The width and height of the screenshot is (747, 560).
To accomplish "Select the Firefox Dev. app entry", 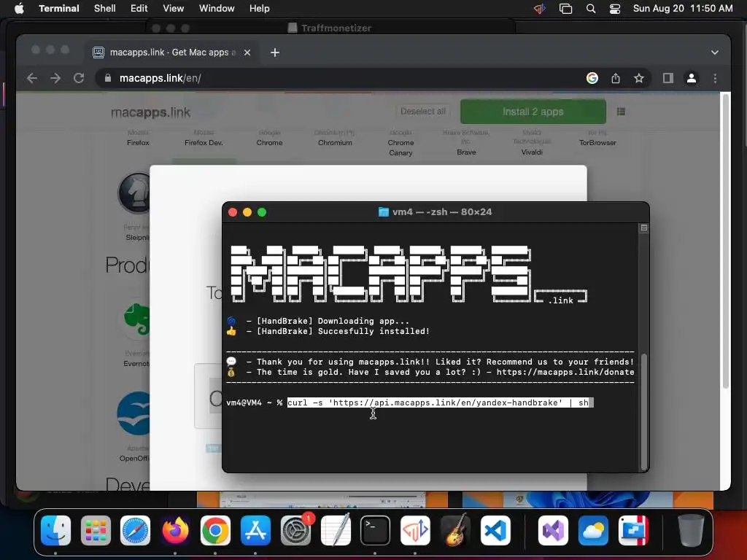I will pos(204,142).
